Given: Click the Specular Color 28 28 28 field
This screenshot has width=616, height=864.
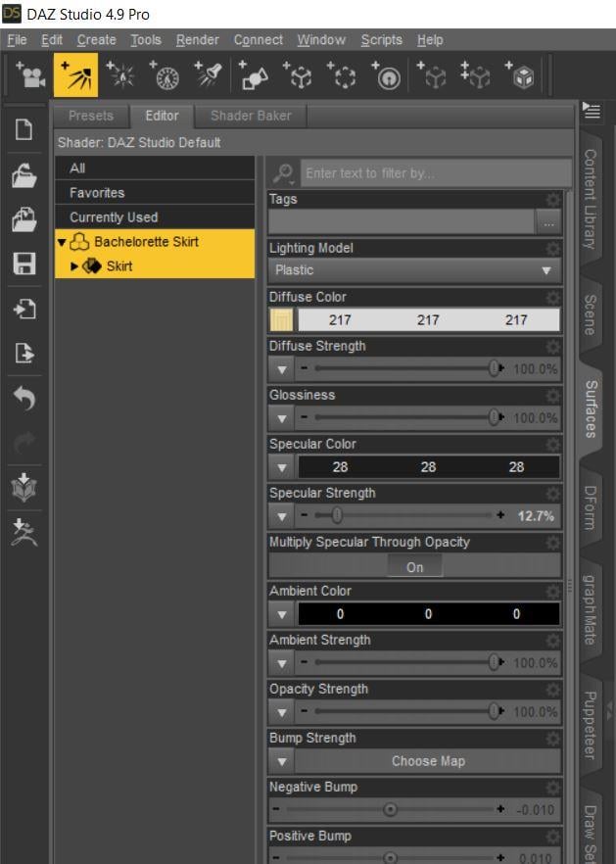Looking at the screenshot, I should point(429,467).
